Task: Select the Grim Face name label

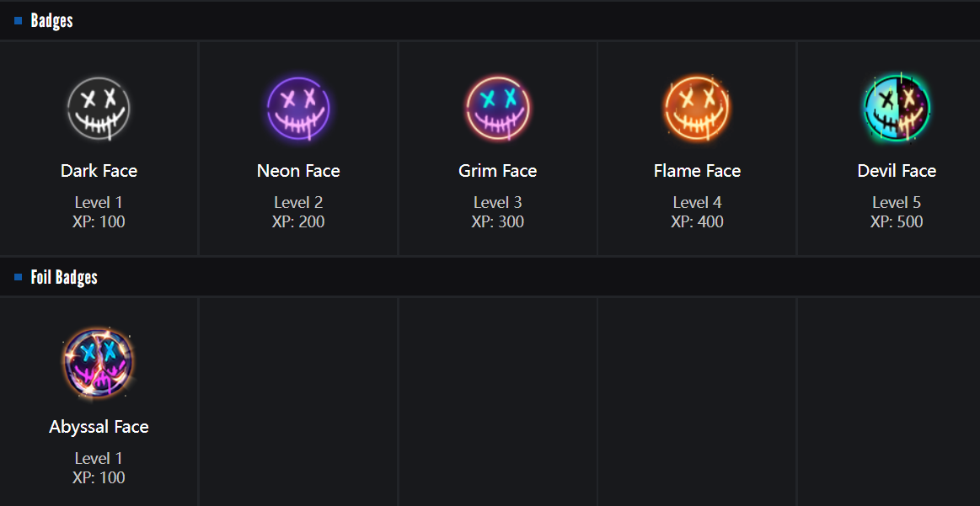Action: [x=497, y=171]
